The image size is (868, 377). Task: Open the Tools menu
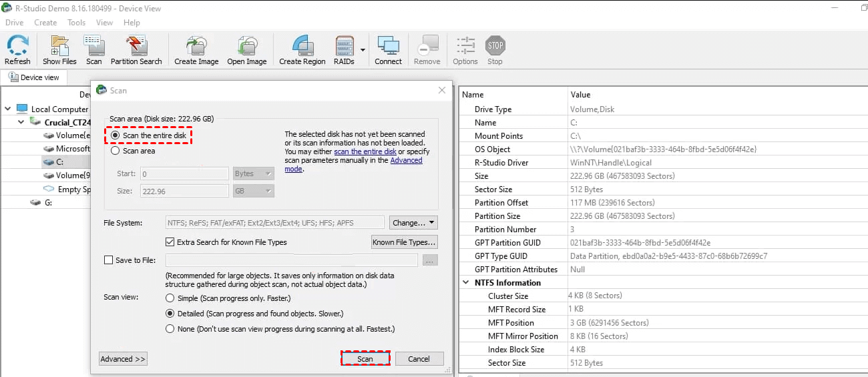tap(77, 22)
